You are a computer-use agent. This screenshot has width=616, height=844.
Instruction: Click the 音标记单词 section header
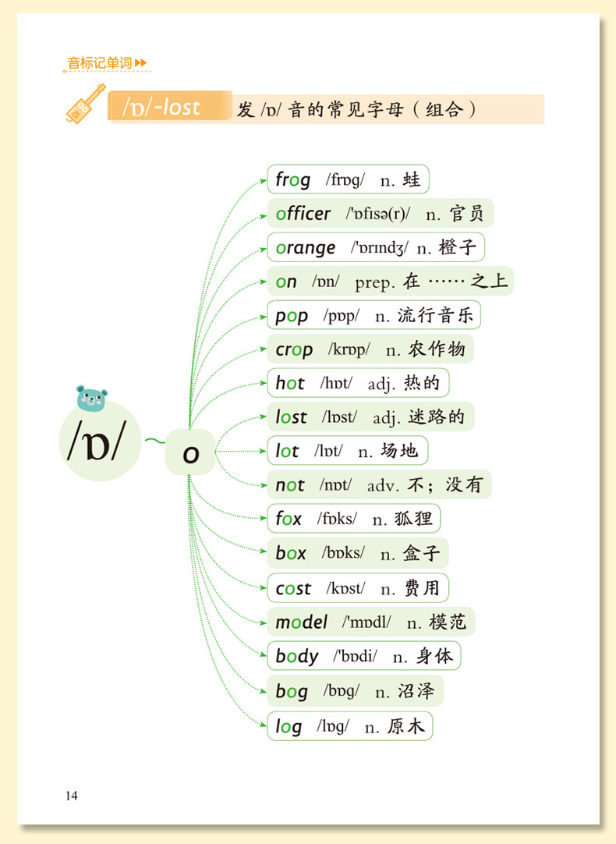tap(100, 63)
